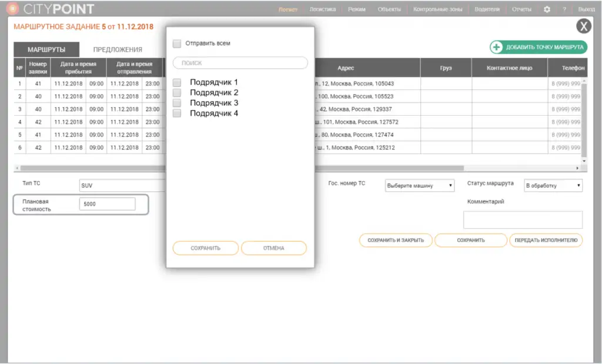
Task: Open settings via the gear icon
Action: tap(547, 9)
